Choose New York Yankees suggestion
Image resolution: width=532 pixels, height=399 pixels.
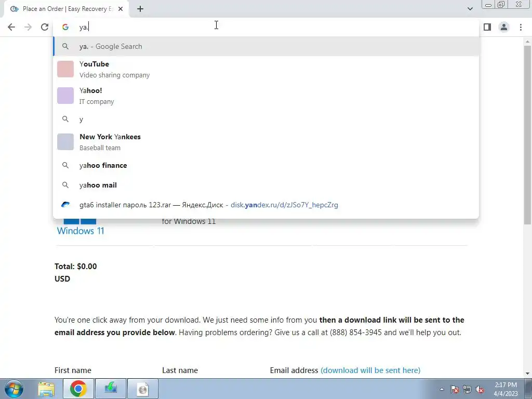(266, 142)
